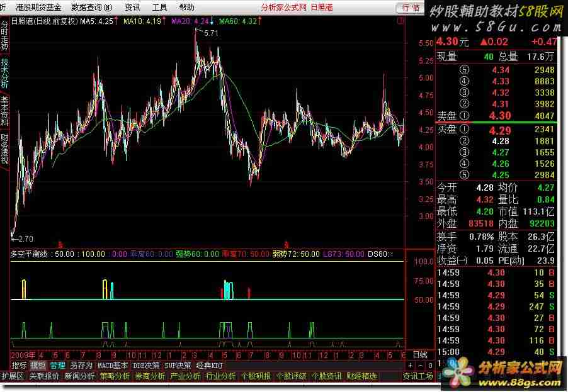Click the 管理 button below the chart
This screenshot has height=392, width=568.
57,366
